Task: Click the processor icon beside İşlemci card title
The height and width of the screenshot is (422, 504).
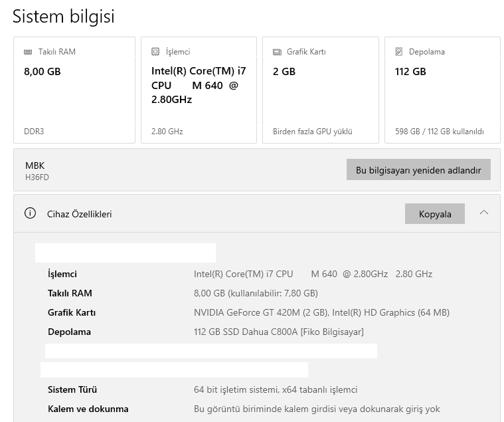Action: pos(155,52)
